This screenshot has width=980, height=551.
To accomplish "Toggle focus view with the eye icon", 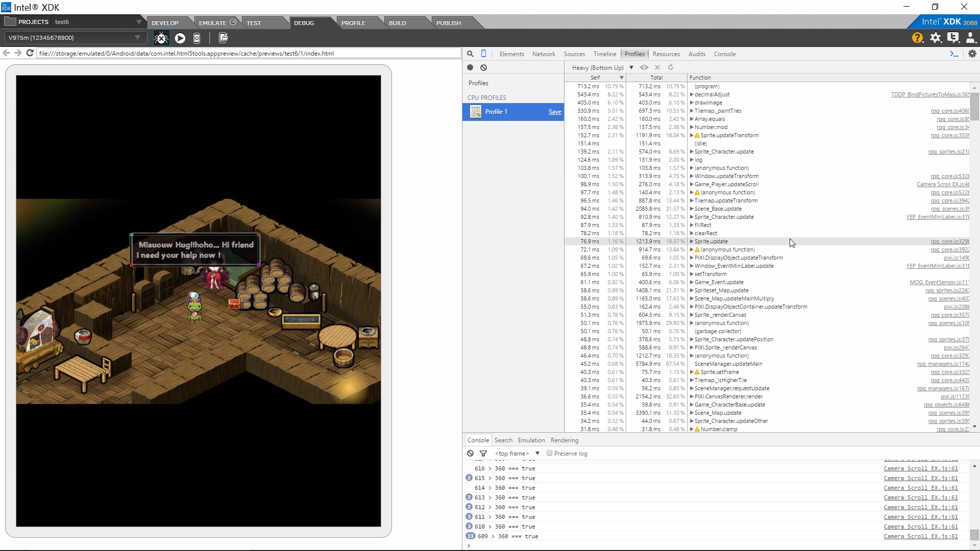I will (644, 67).
